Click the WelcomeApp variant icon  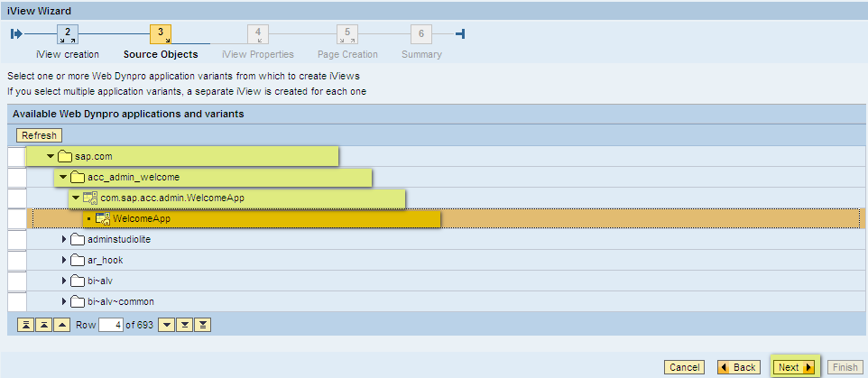pos(103,219)
